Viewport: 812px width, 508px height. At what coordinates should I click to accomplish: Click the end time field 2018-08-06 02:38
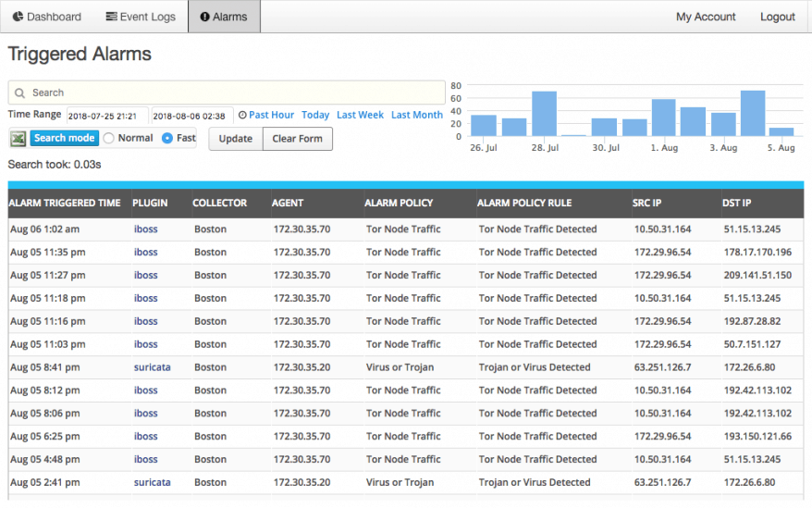(x=191, y=116)
